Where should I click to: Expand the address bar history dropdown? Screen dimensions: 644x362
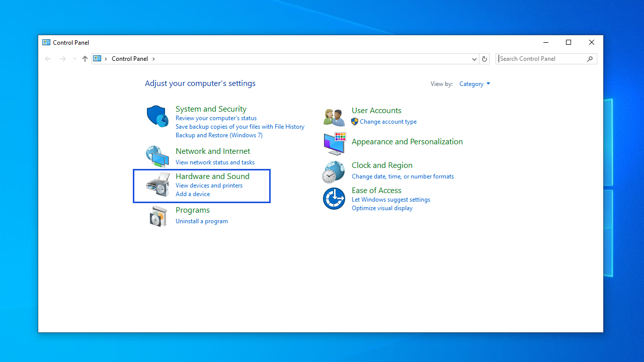coord(474,59)
